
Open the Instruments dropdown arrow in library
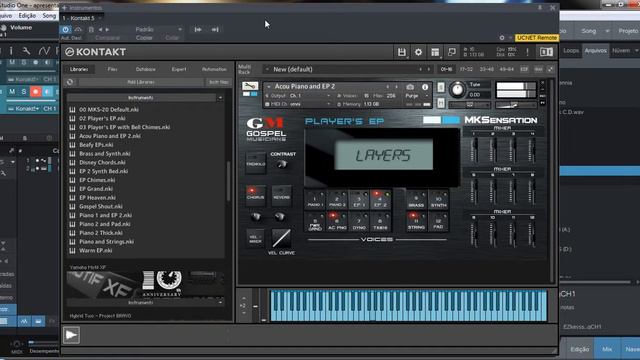click(220, 98)
